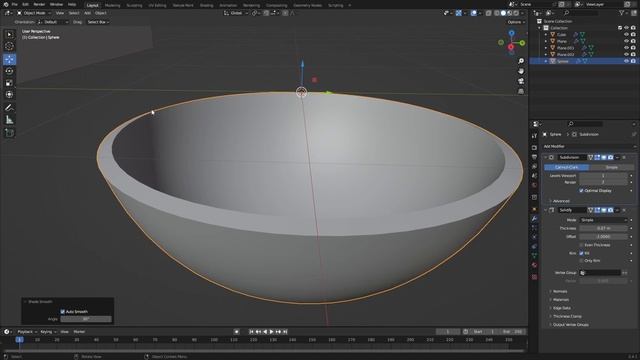Image resolution: width=640 pixels, height=360 pixels.
Task: Switch to solid viewport shading
Action: [503, 13]
